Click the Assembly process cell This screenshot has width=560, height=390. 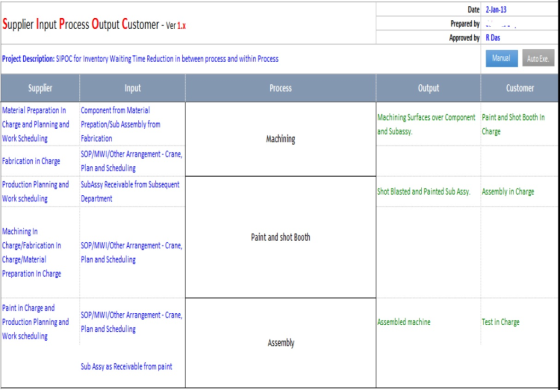[281, 343]
